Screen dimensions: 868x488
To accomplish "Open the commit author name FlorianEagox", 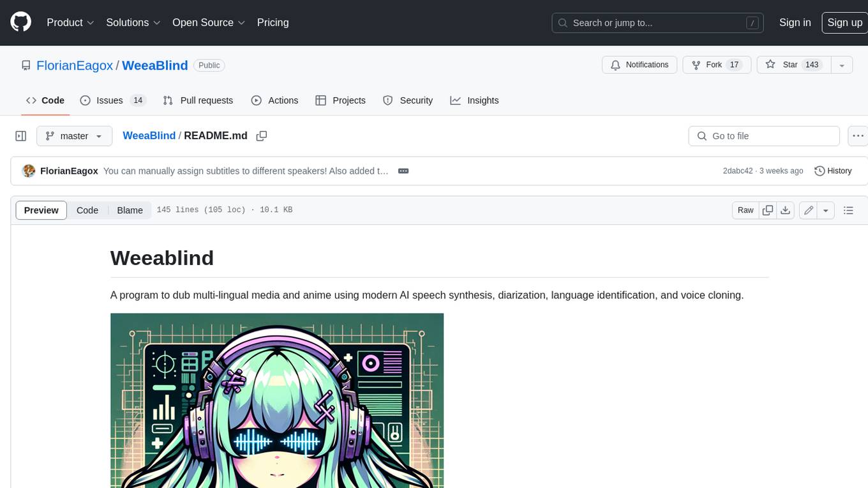I will [x=69, y=171].
